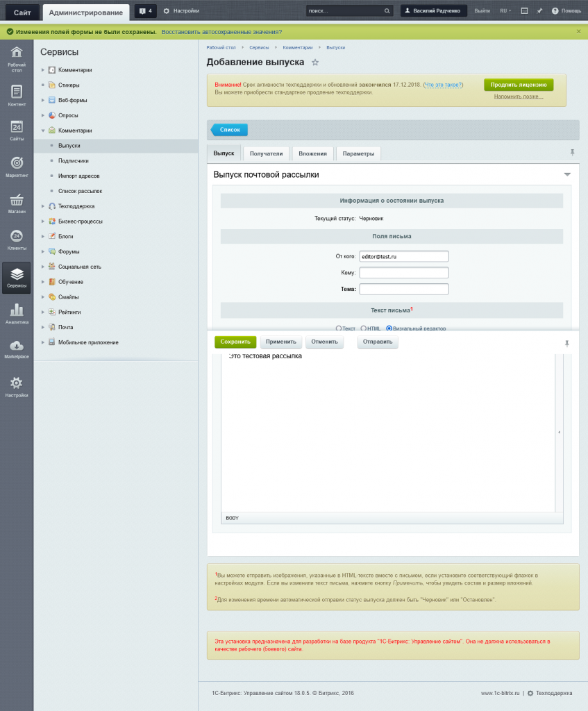Choose the Визуальный редактор radio button
The height and width of the screenshot is (711, 588).
[389, 328]
